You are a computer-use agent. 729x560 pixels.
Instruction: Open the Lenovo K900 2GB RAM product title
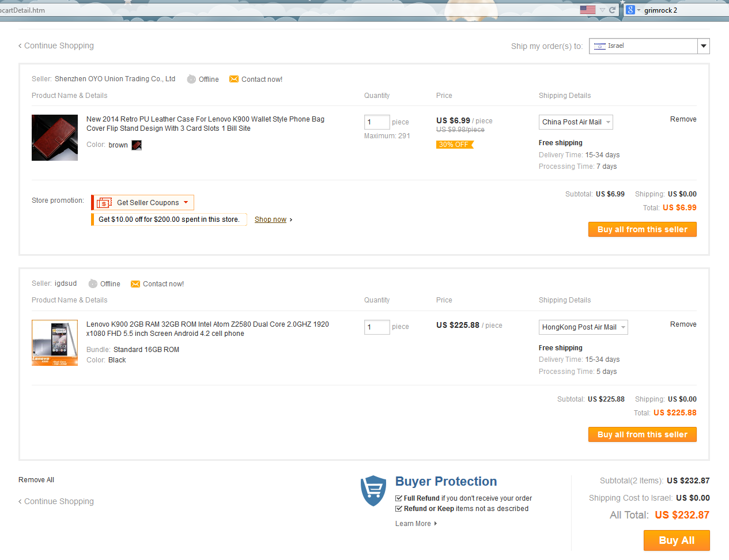coord(207,329)
